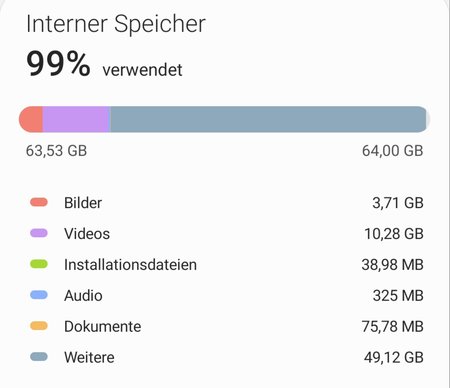Tap the 63,53 GB used label
450x388 pixels.
pyautogui.click(x=56, y=151)
